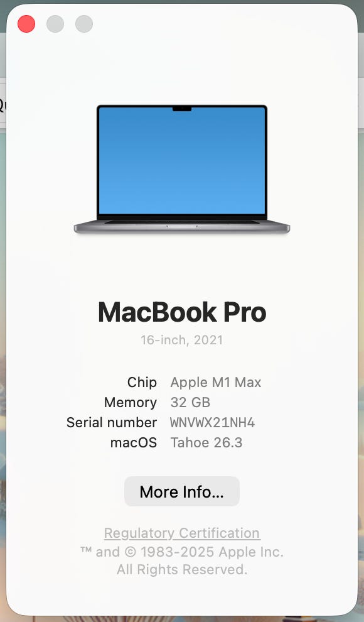
Task: Close the About This Mac window
Action: (x=26, y=24)
